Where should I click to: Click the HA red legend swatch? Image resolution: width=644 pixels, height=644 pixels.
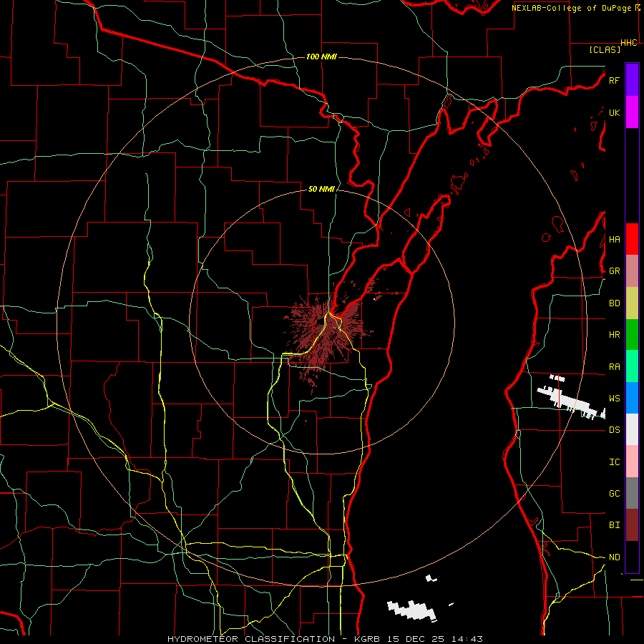[x=632, y=239]
